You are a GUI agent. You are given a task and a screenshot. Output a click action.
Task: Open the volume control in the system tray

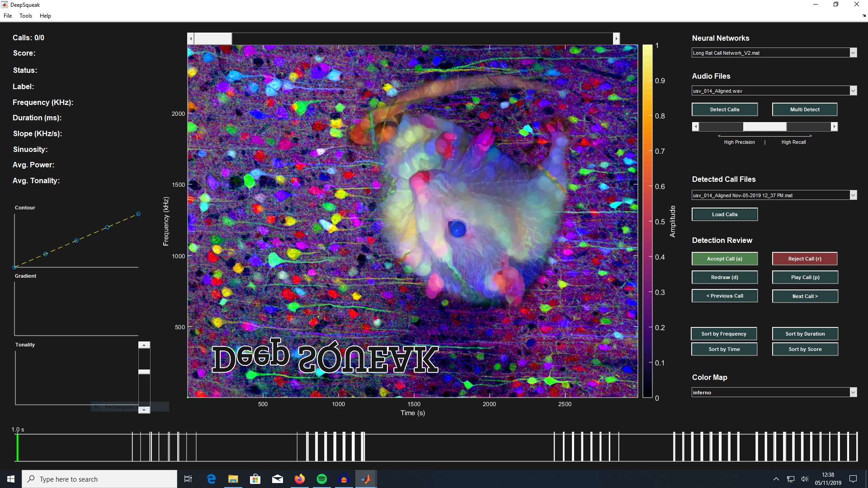(x=805, y=479)
